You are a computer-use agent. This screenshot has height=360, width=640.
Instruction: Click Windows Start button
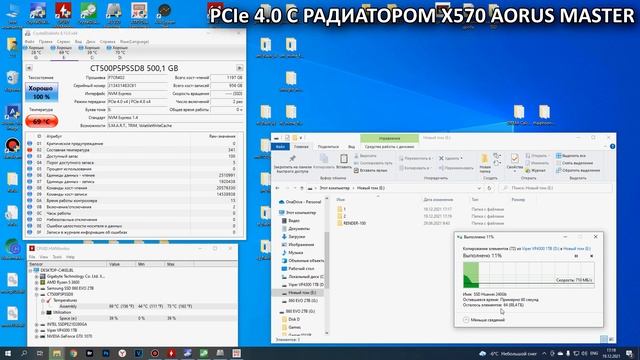[8, 353]
